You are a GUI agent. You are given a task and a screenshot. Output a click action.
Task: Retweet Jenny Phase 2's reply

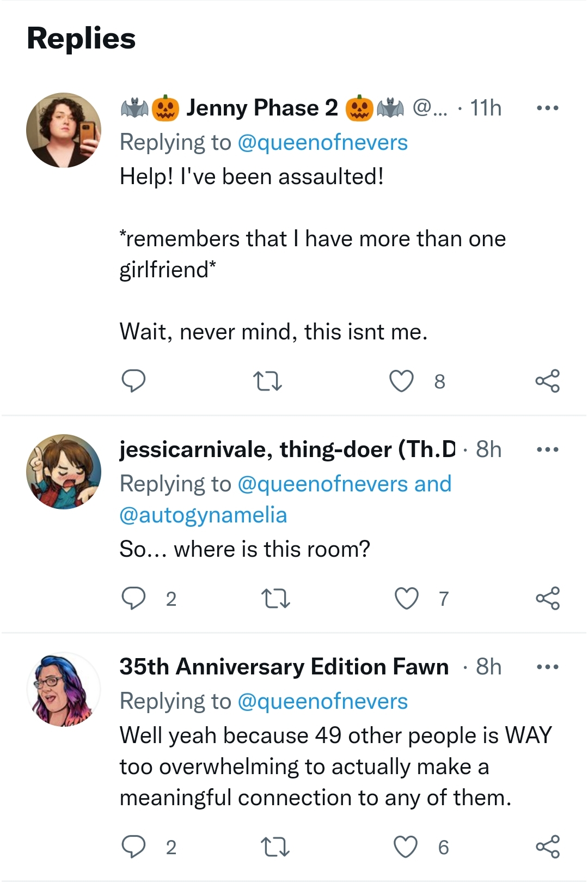268,381
